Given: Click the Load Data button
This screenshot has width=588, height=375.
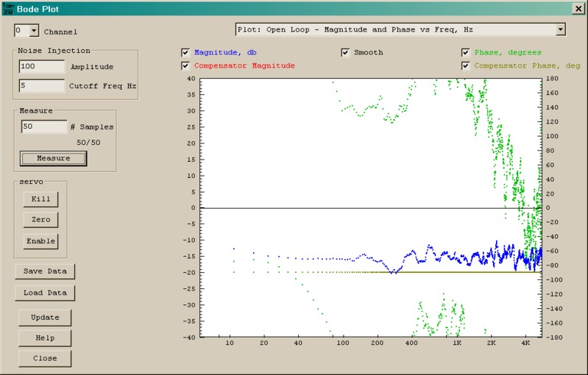Looking at the screenshot, I should tap(45, 293).
